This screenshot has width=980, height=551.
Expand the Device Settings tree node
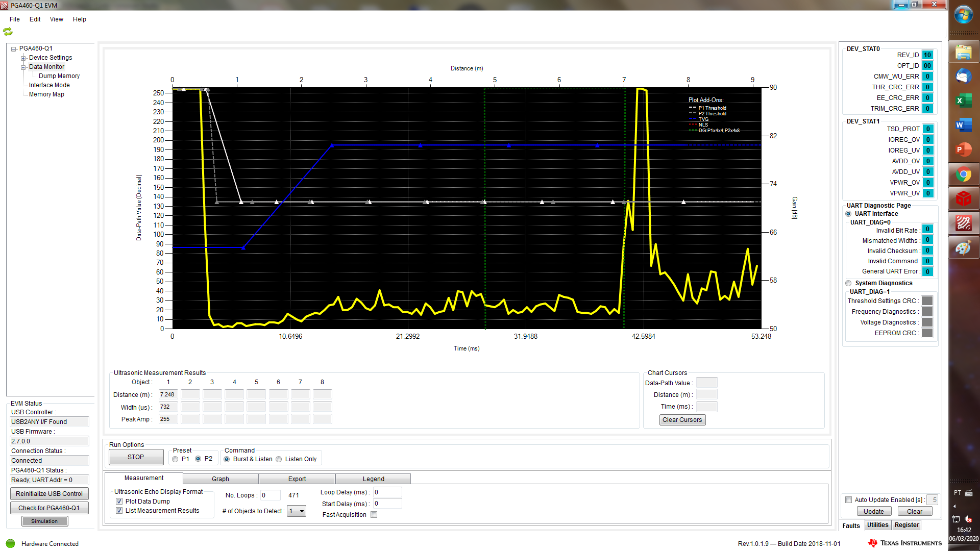[x=23, y=58]
